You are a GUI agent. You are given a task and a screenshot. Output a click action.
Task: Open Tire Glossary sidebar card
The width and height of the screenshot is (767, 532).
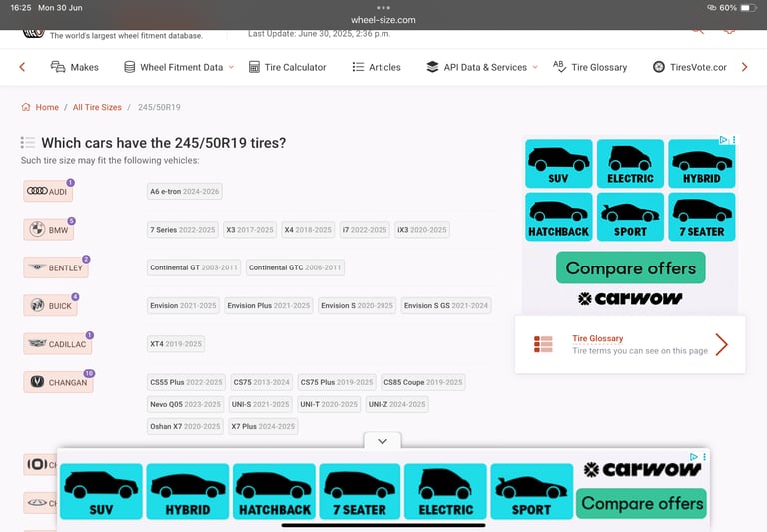tap(630, 344)
